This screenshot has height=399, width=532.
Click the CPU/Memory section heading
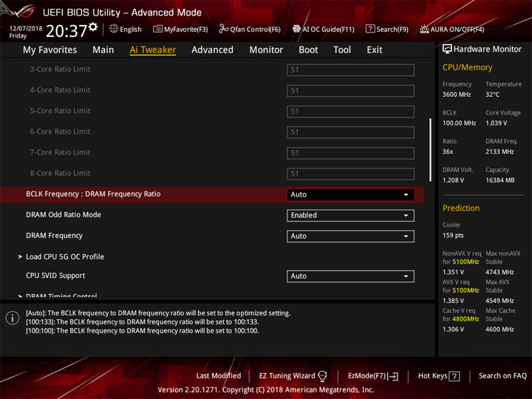click(x=467, y=67)
